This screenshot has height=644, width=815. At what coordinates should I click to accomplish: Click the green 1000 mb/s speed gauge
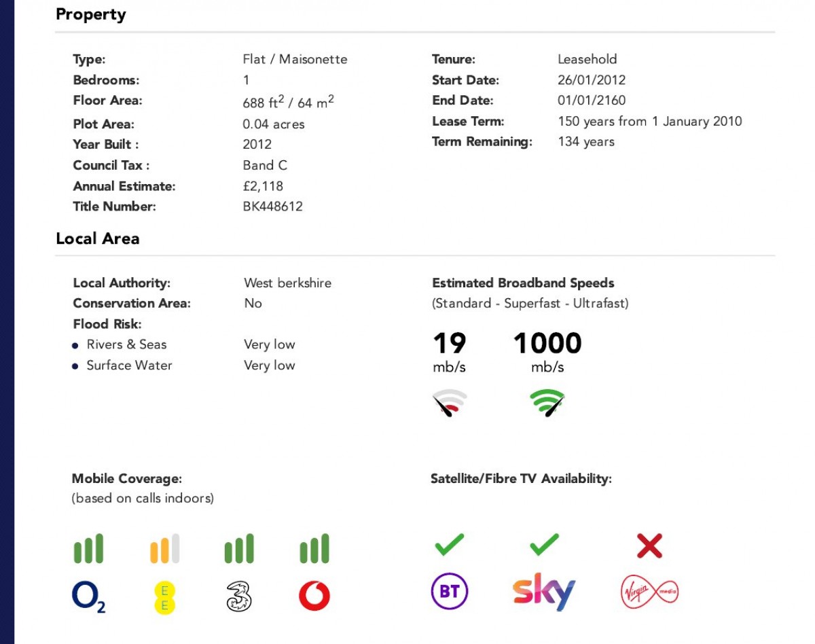547,403
